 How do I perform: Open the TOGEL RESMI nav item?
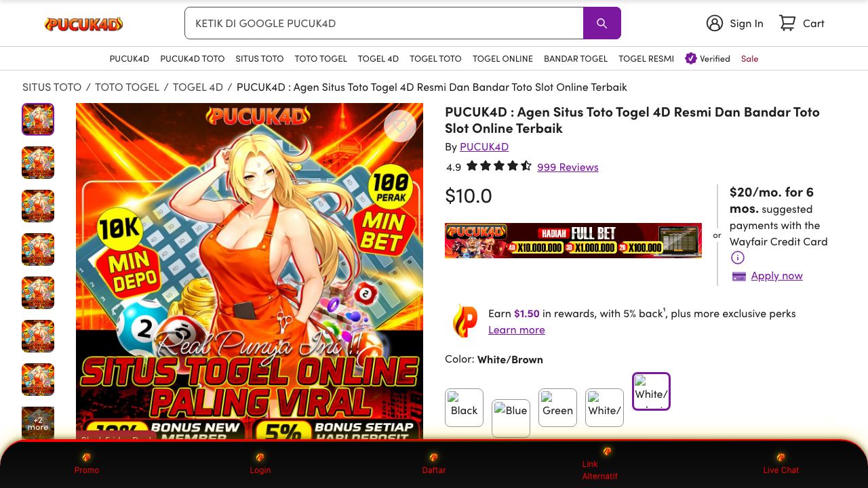pos(646,58)
